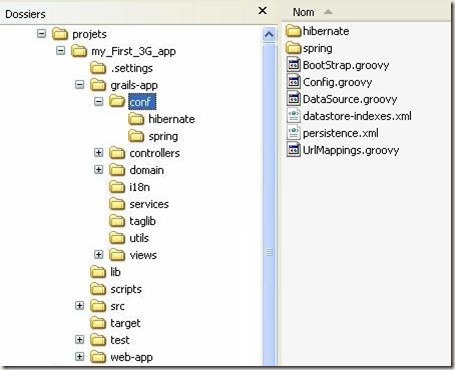
Task: Click the views folder icon
Action: pos(117,255)
